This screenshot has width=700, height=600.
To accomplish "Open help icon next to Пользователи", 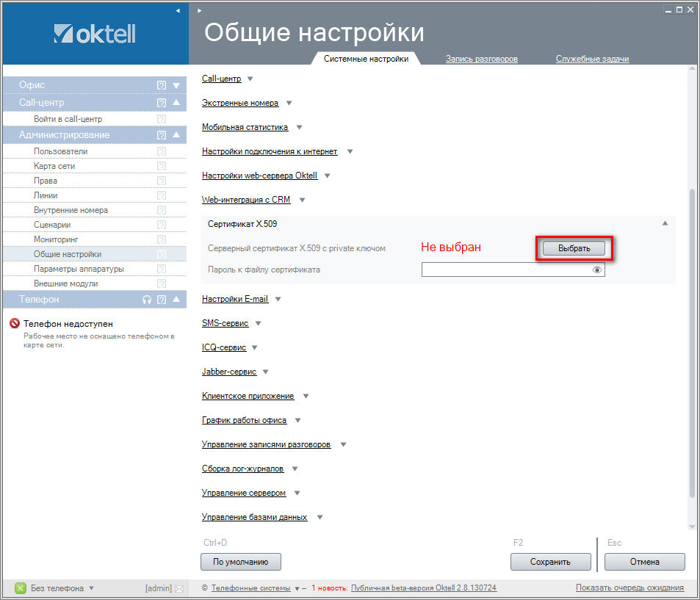I will coord(162,151).
